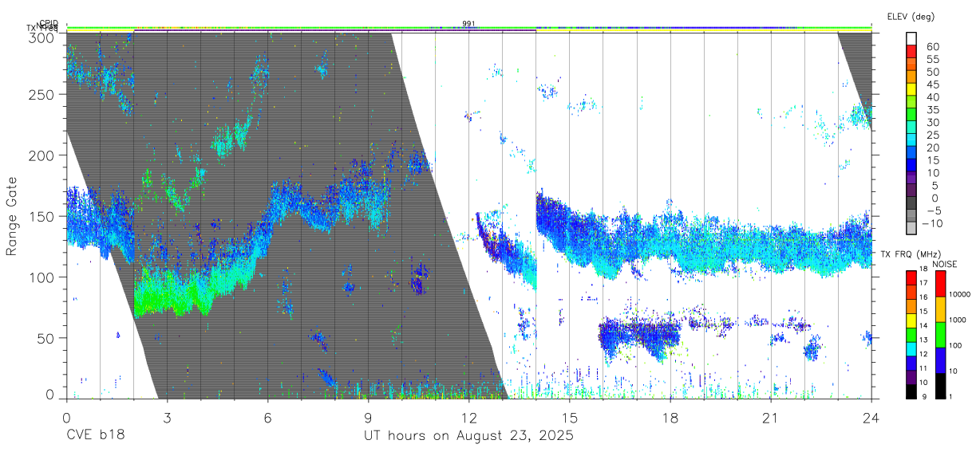Click the x-axis tick label '15'
The image size is (980, 452).
pos(569,418)
